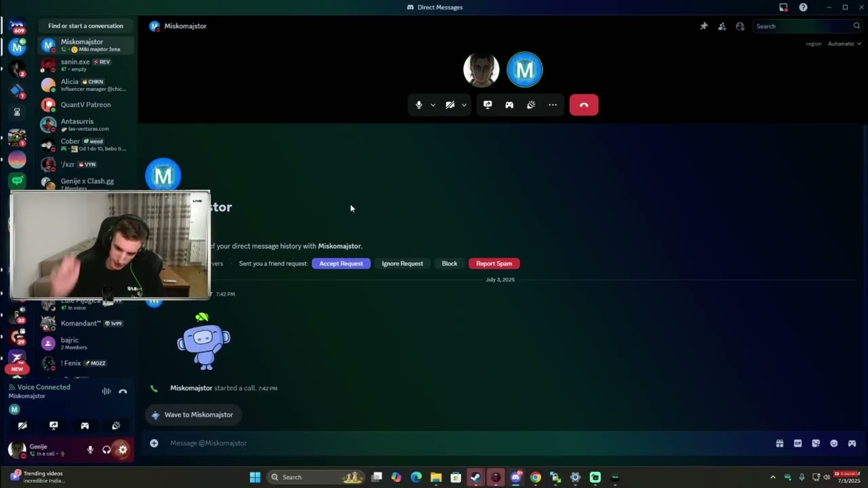The width and height of the screenshot is (868, 488).
Task: Turn on camera in call controls
Action: 450,105
